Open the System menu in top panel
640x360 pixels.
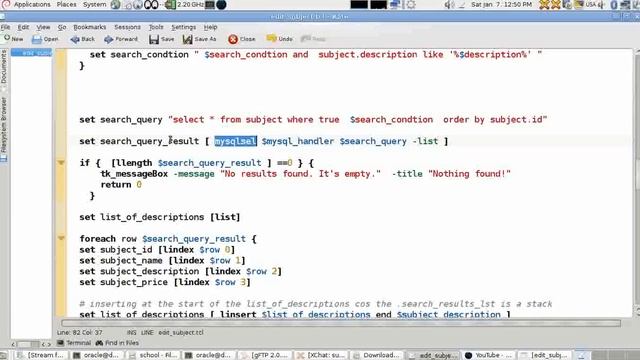94,4
